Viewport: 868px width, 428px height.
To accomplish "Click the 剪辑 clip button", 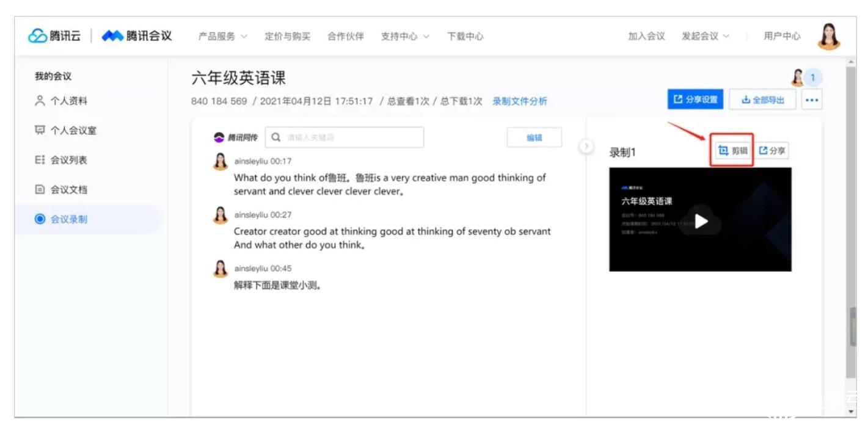I will coord(732,150).
